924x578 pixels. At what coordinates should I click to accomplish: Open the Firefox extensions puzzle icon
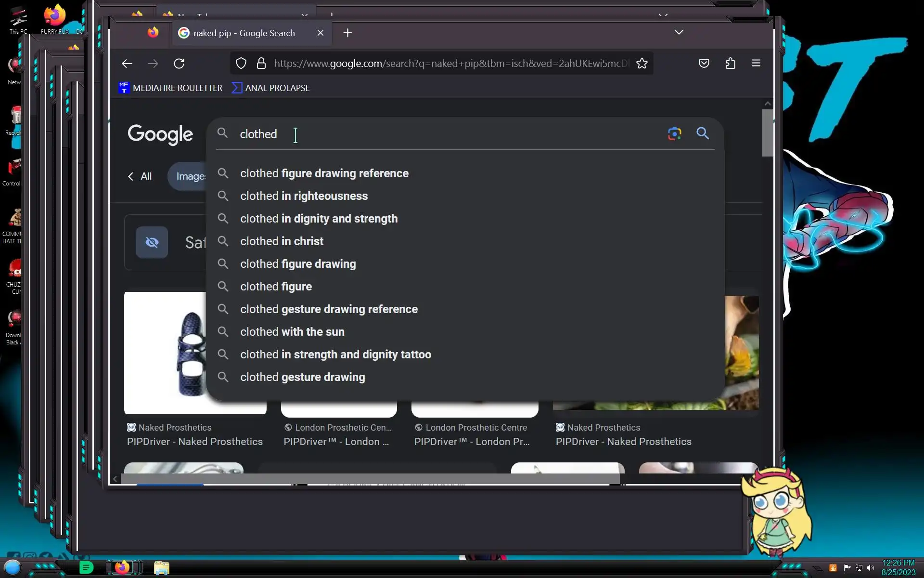point(730,64)
